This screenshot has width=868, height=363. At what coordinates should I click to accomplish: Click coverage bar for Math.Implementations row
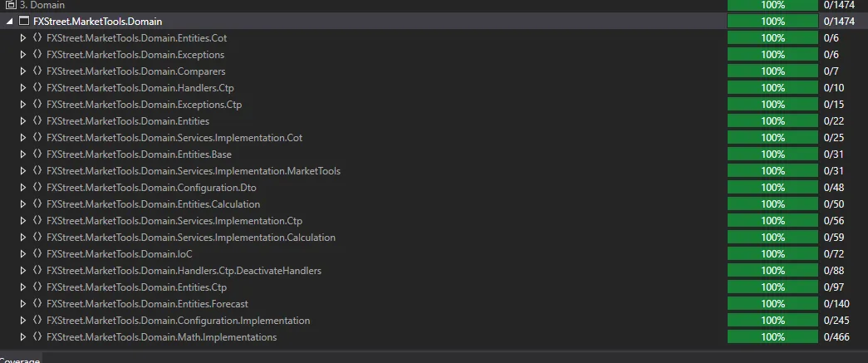point(772,337)
